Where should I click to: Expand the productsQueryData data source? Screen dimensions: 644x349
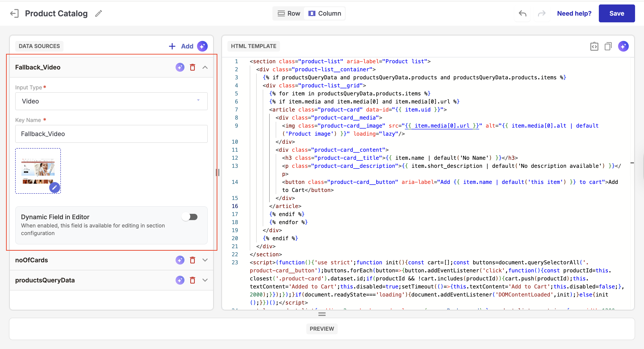pyautogui.click(x=205, y=280)
